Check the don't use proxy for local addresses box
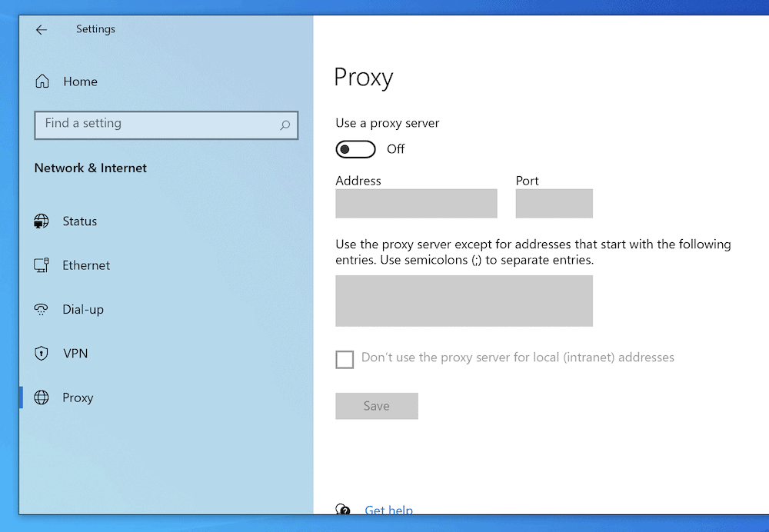Screen dimensions: 769x532 (x=345, y=359)
